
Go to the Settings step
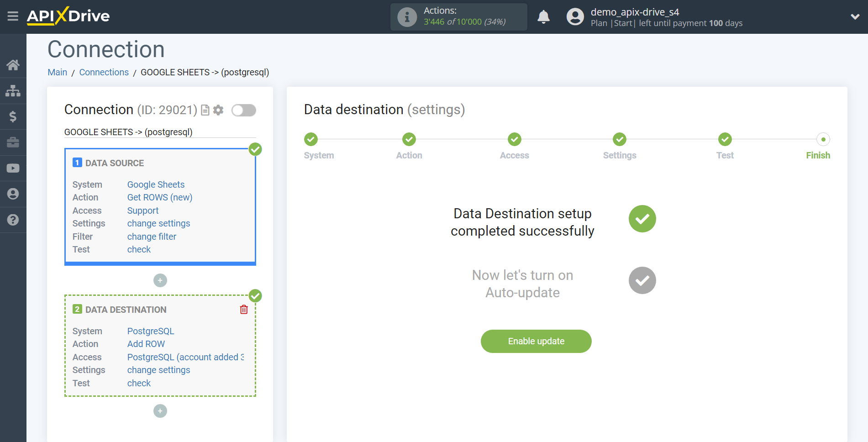pyautogui.click(x=620, y=139)
